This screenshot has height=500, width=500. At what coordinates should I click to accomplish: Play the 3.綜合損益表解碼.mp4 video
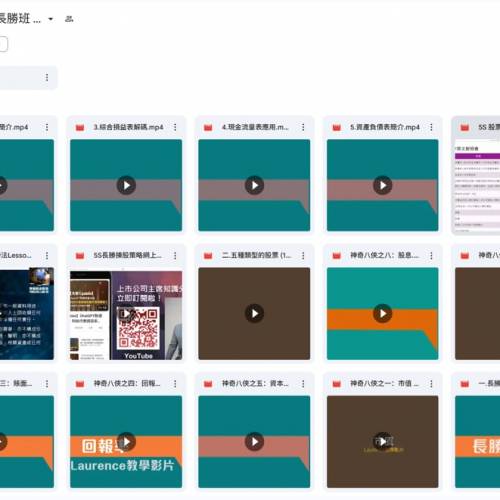[x=126, y=185]
